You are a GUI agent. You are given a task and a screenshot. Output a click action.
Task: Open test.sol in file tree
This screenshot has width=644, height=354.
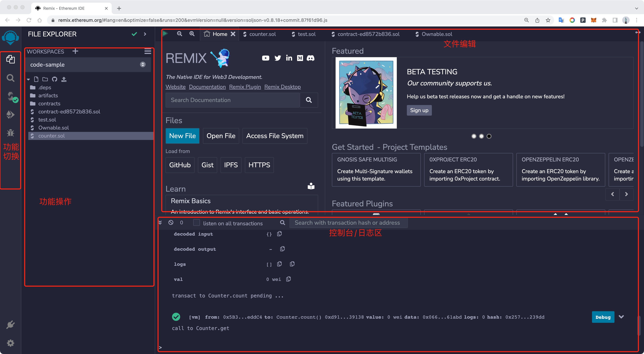[x=47, y=120]
